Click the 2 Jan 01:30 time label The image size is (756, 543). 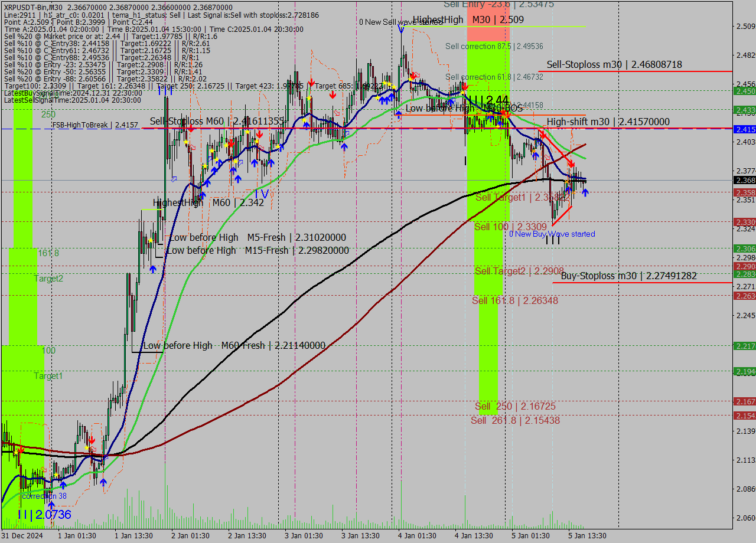[x=190, y=536]
